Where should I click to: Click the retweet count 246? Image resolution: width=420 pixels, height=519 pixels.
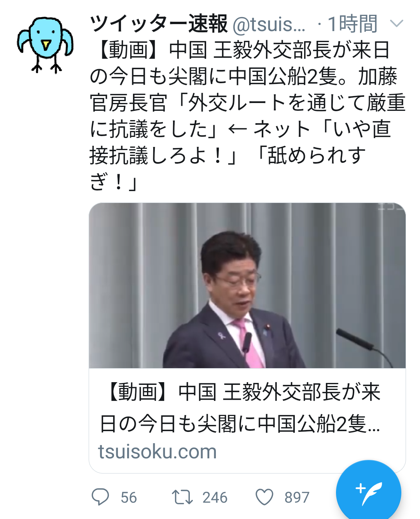[215, 498]
